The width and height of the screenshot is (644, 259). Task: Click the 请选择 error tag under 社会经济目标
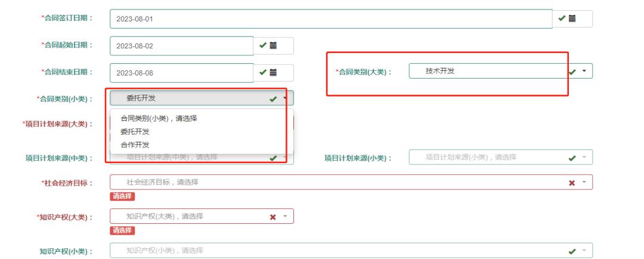[122, 196]
